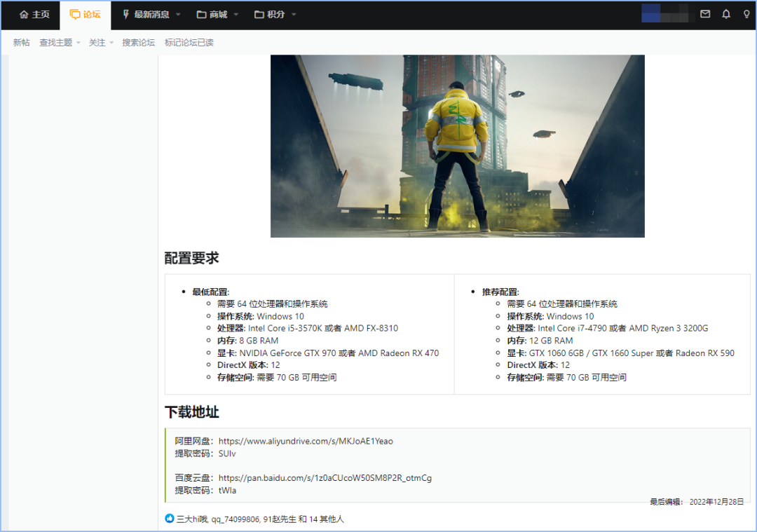Screen dimensions: 757x532
Task: Click the pan.baidu.com download URL
Action: pyautogui.click(x=325, y=477)
